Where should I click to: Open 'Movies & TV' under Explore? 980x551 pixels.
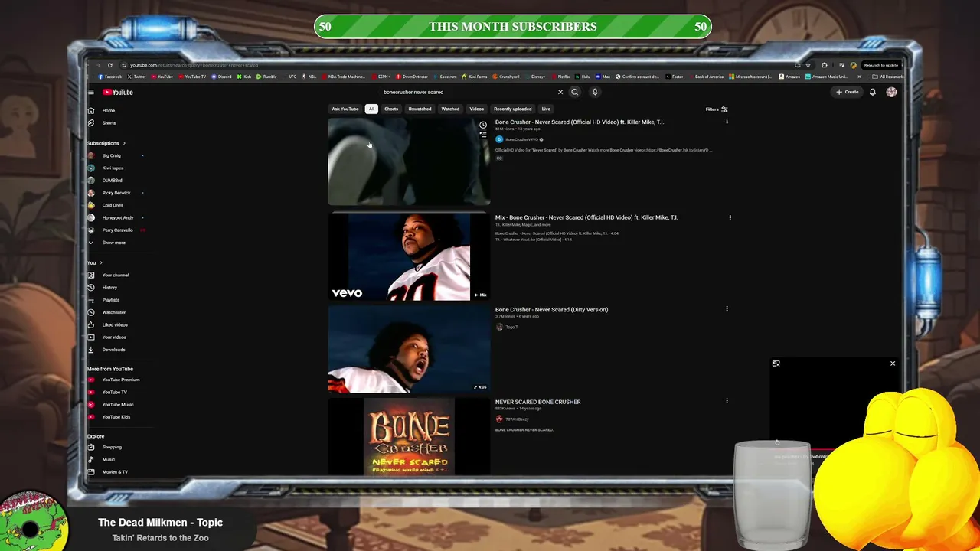[x=115, y=471]
